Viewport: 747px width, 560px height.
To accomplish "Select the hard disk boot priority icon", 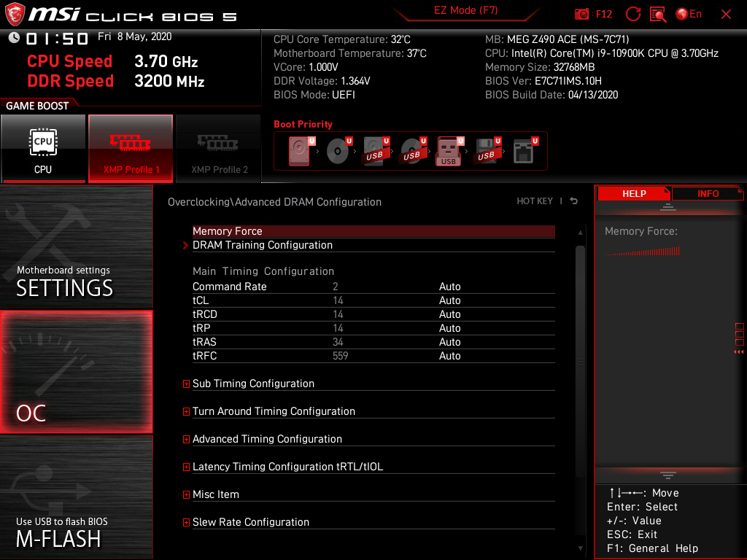I will [301, 151].
